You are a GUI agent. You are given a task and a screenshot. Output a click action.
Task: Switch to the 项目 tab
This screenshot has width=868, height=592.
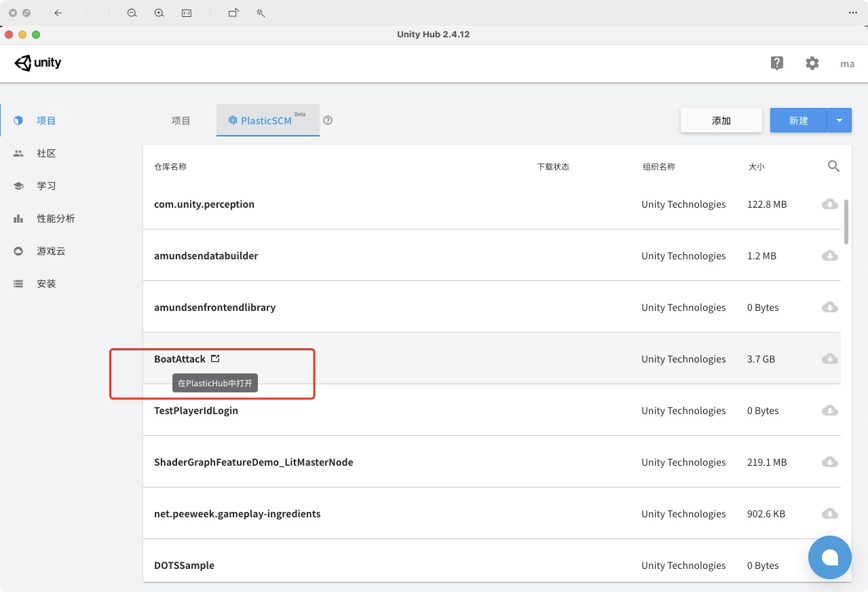pos(181,121)
